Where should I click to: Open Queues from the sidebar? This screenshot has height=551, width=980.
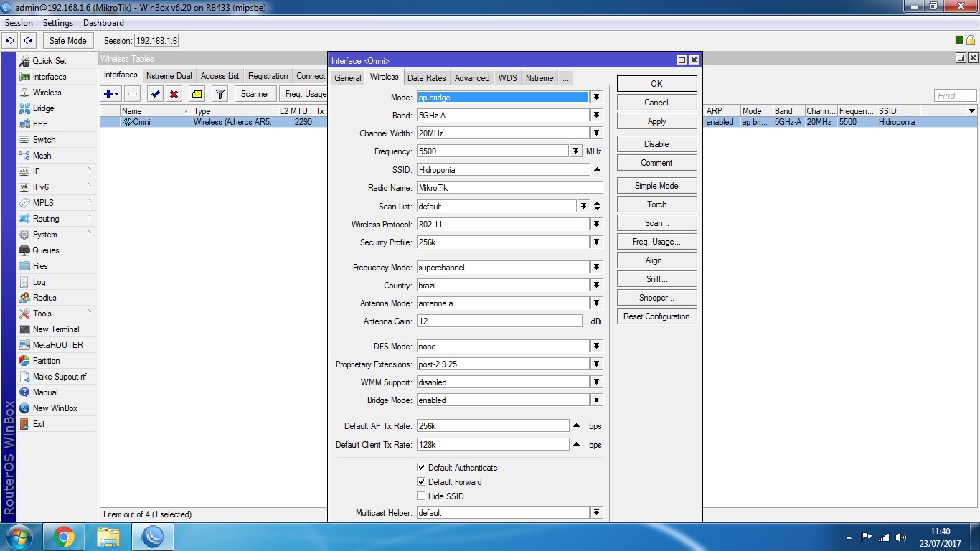(x=45, y=250)
